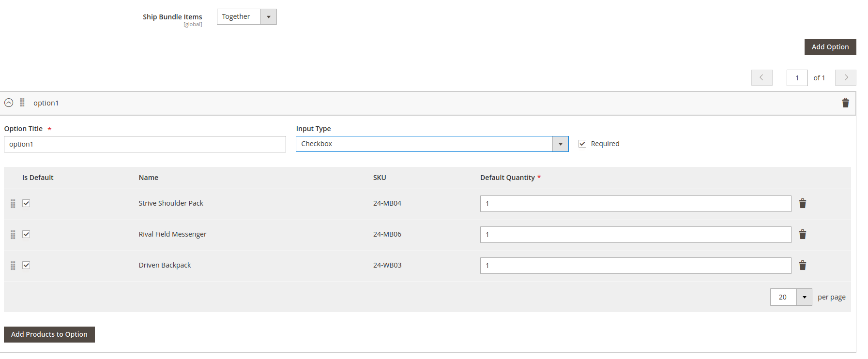The height and width of the screenshot is (359, 868).
Task: Toggle the Required checkbox
Action: point(582,144)
